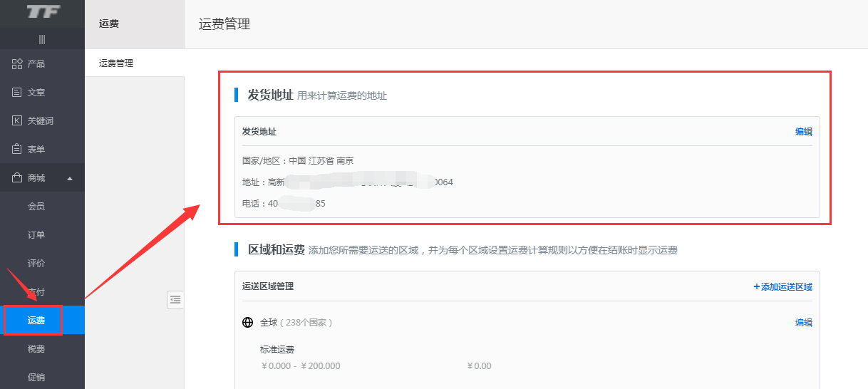Select the 评价 menu item
868x389 pixels.
coord(36,264)
